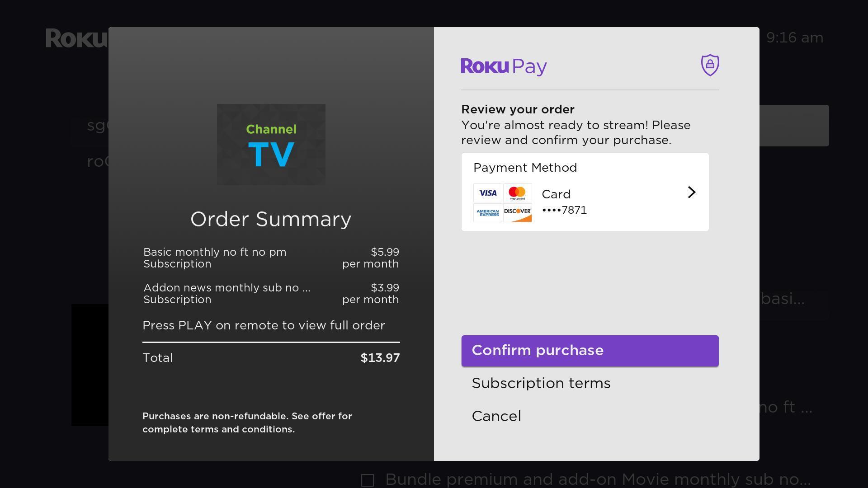The height and width of the screenshot is (488, 868).
Task: Select the Card ending in 7871
Action: [564, 201]
